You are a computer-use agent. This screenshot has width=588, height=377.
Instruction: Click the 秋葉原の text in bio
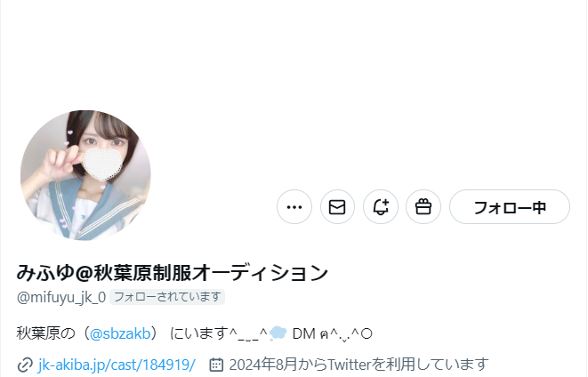point(46,333)
